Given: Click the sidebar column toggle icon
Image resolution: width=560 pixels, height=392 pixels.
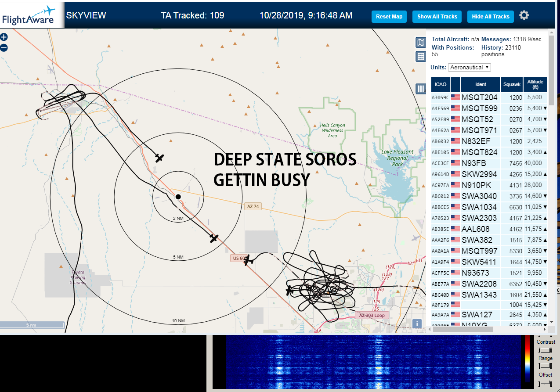Looking at the screenshot, I should click(x=421, y=89).
